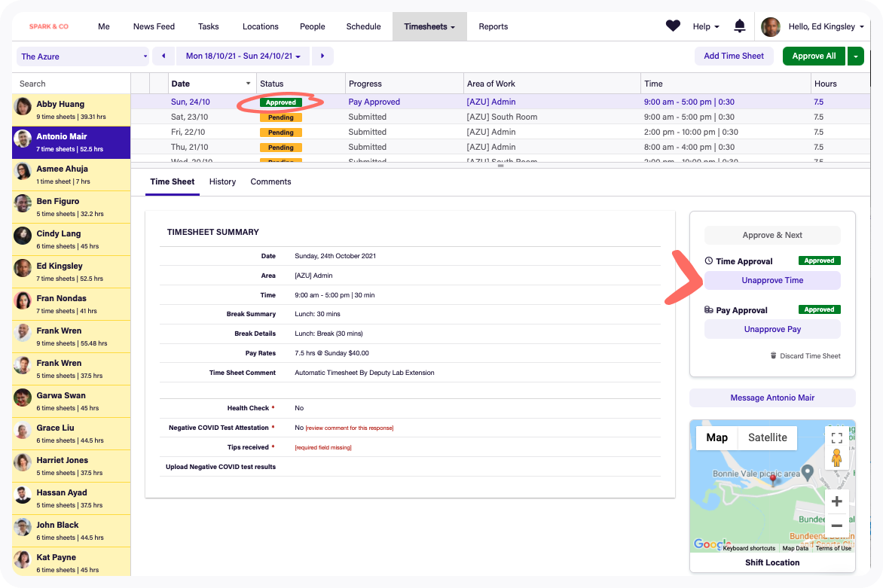Select Hassan Ayad in employee list

tap(72, 498)
